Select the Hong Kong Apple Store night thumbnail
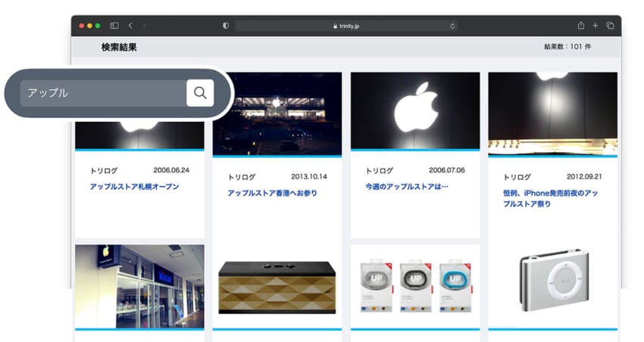Image resolution: width=644 pixels, height=342 pixels. tap(277, 113)
